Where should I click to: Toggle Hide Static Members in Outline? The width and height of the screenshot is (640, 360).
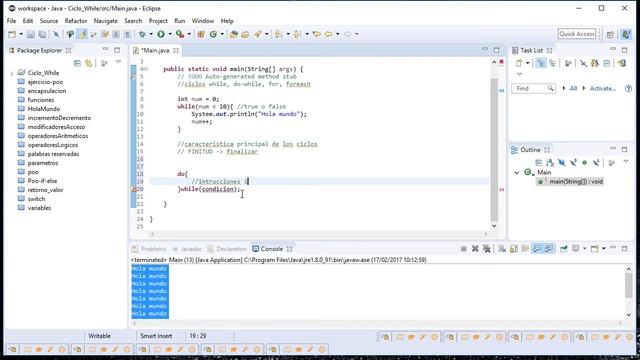point(573,163)
